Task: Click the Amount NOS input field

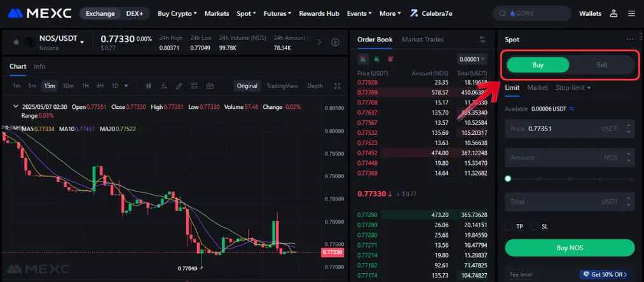Action: (x=570, y=157)
